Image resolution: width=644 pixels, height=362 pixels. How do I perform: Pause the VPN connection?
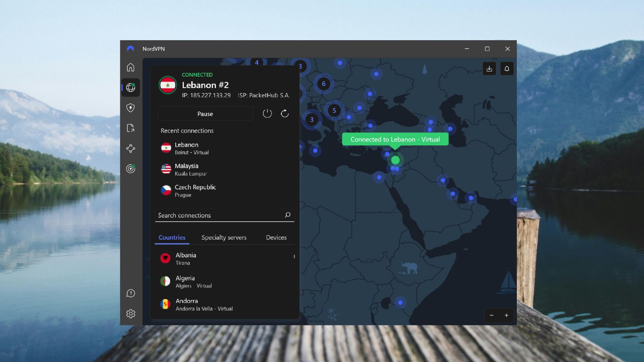click(x=205, y=114)
